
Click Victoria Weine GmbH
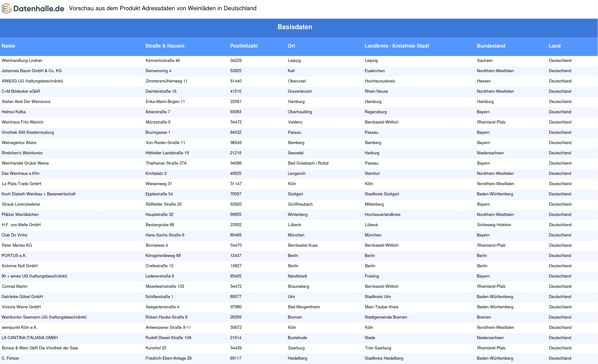(21, 307)
